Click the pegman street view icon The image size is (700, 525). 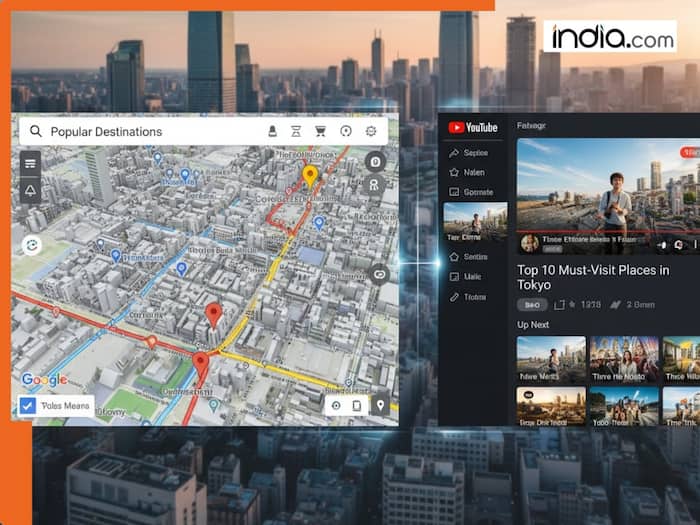tap(374, 185)
